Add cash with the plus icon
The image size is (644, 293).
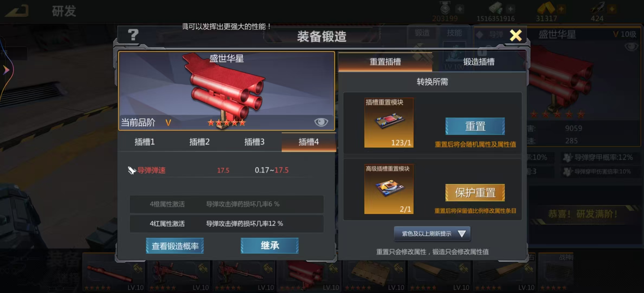click(x=510, y=9)
